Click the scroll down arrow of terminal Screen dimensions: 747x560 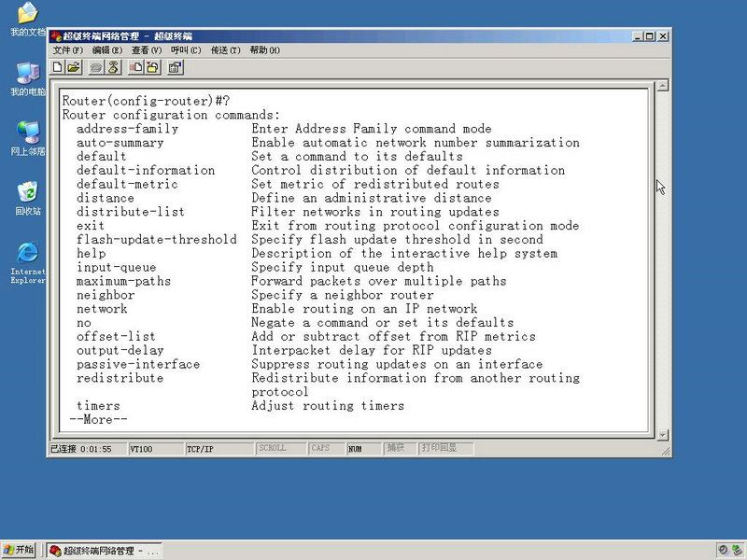(663, 435)
